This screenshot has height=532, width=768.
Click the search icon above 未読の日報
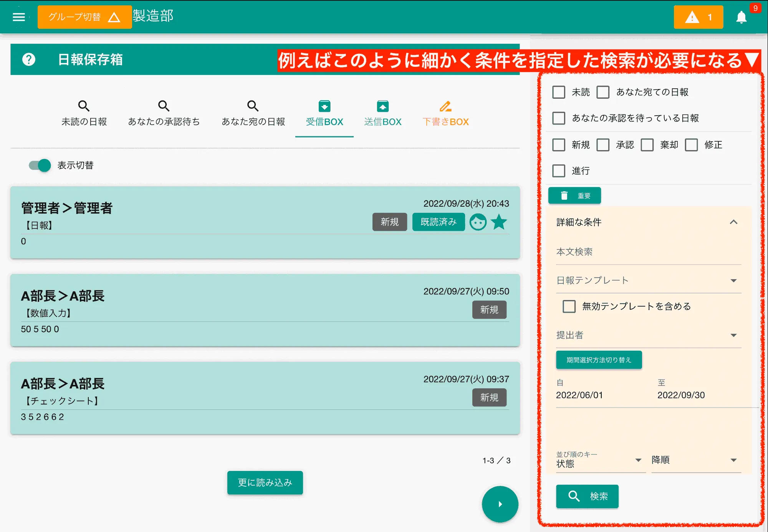coord(84,106)
